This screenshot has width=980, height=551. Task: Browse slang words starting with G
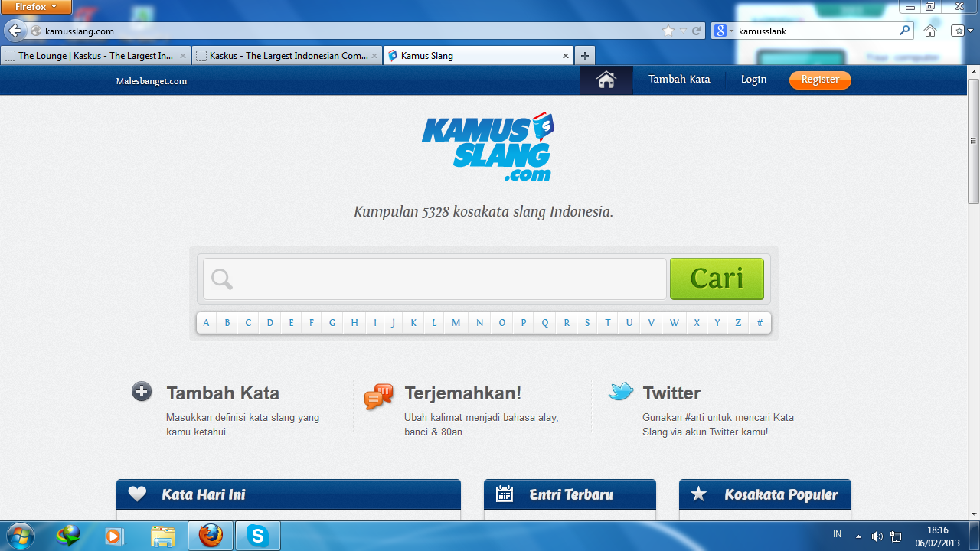coord(332,323)
